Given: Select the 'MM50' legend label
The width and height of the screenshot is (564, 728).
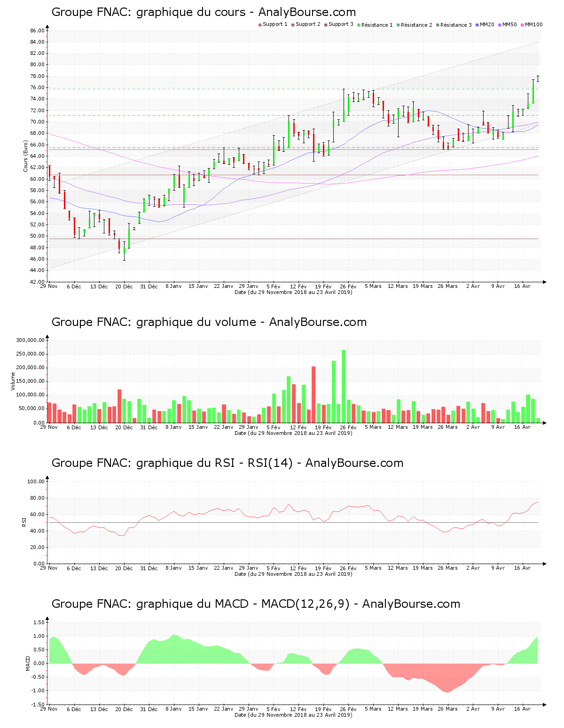Looking at the screenshot, I should click(509, 24).
